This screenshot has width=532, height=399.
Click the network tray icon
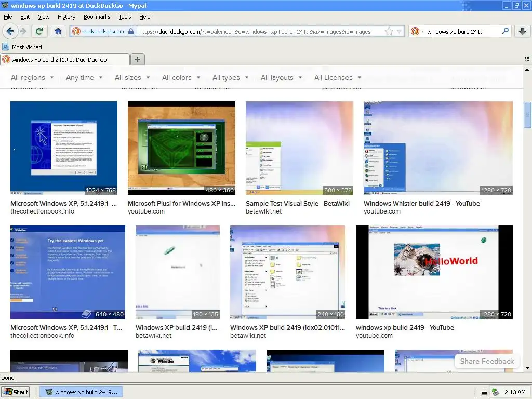(496, 392)
